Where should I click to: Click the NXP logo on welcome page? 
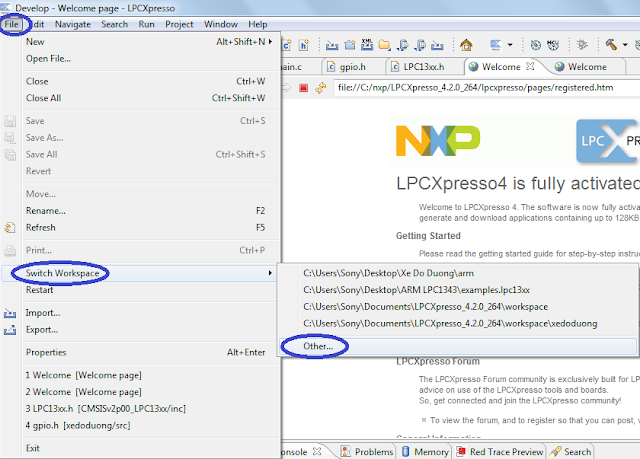[438, 140]
